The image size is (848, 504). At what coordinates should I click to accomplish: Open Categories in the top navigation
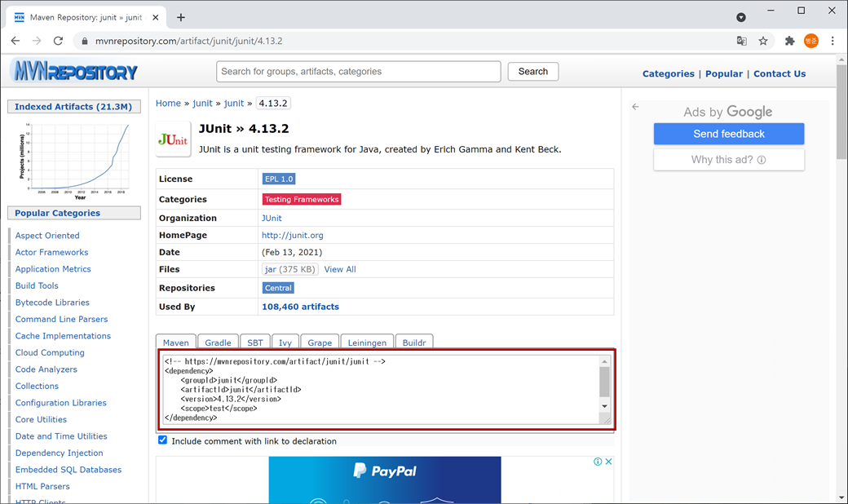(668, 73)
